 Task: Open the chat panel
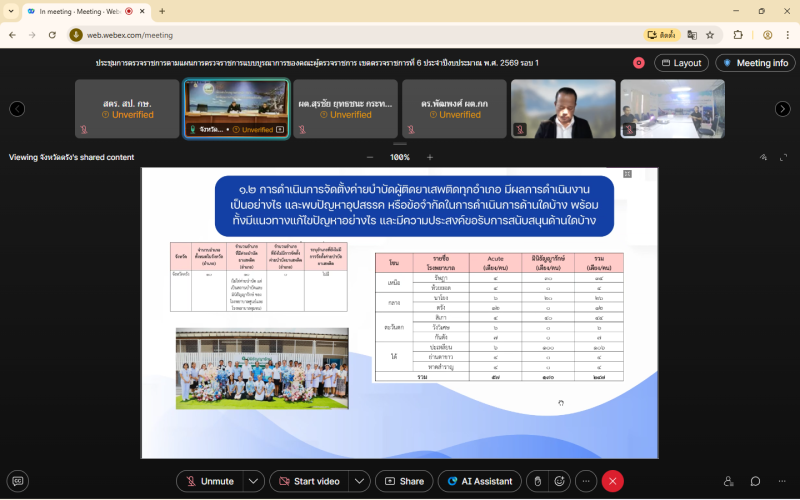pos(755,481)
